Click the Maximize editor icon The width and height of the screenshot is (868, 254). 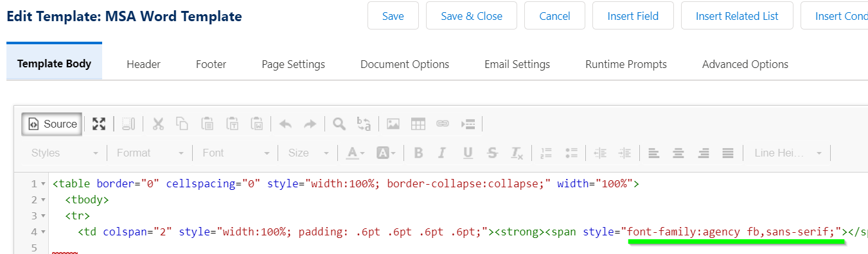click(x=98, y=124)
